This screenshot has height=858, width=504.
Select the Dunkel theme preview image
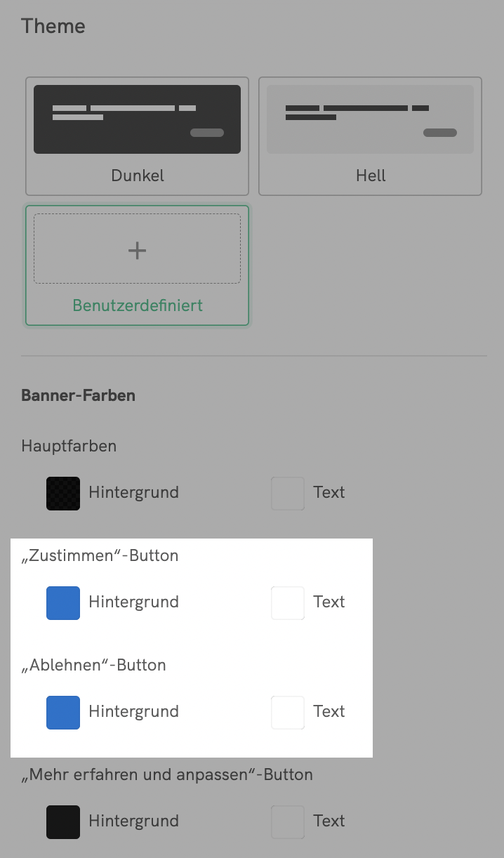tap(137, 119)
